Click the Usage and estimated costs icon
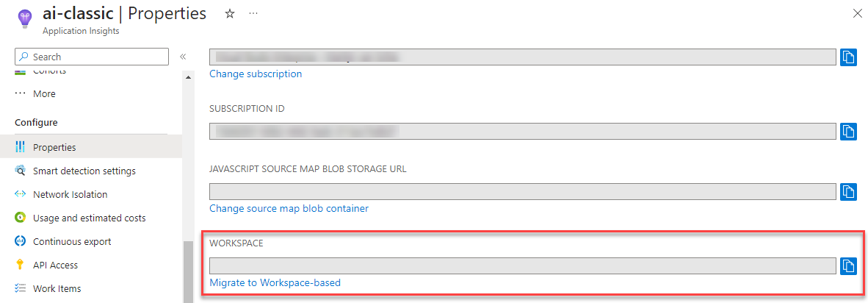Image resolution: width=868 pixels, height=303 pixels. click(x=21, y=218)
